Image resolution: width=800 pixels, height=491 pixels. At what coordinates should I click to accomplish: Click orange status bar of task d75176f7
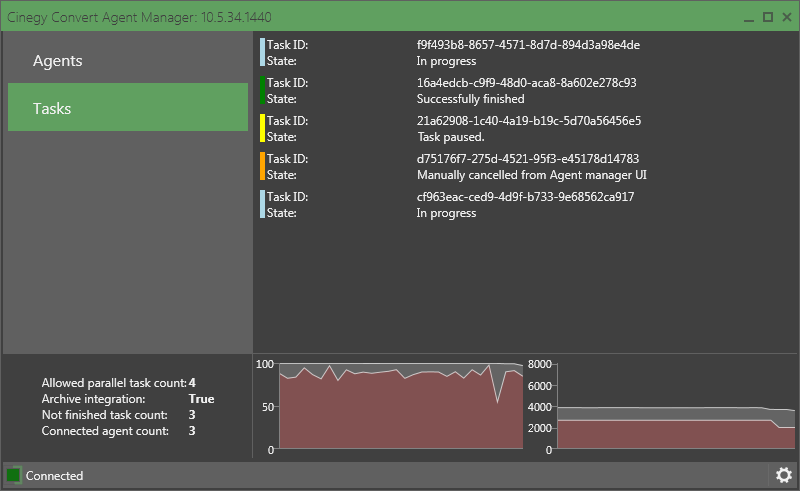262,166
